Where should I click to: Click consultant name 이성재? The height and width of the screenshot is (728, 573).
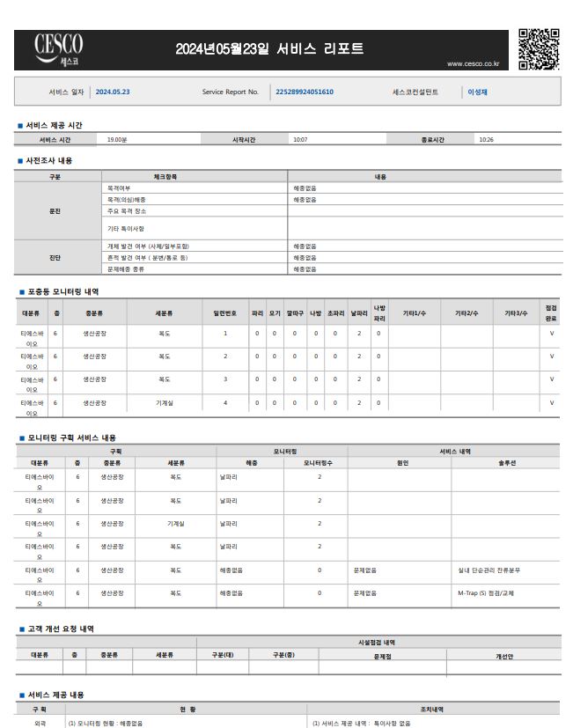[478, 92]
